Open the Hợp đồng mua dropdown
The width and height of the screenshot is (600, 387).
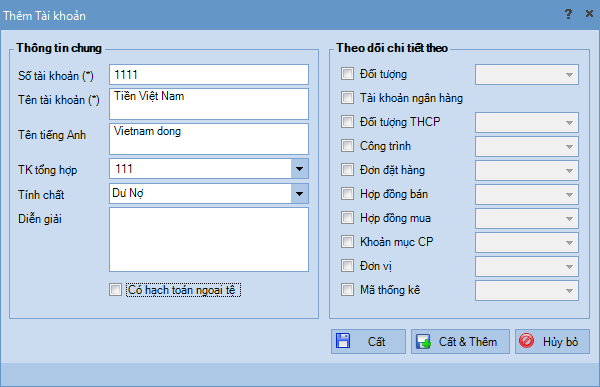coord(527,219)
